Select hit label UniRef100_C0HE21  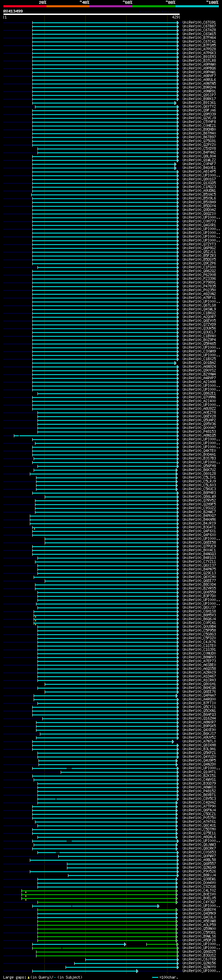[199, 125]
